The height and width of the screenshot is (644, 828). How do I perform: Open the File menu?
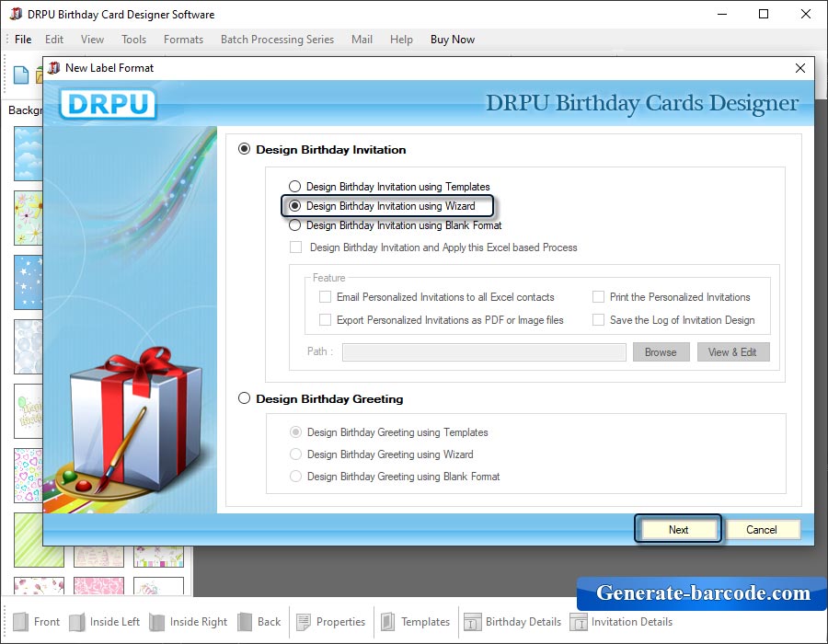(x=23, y=40)
